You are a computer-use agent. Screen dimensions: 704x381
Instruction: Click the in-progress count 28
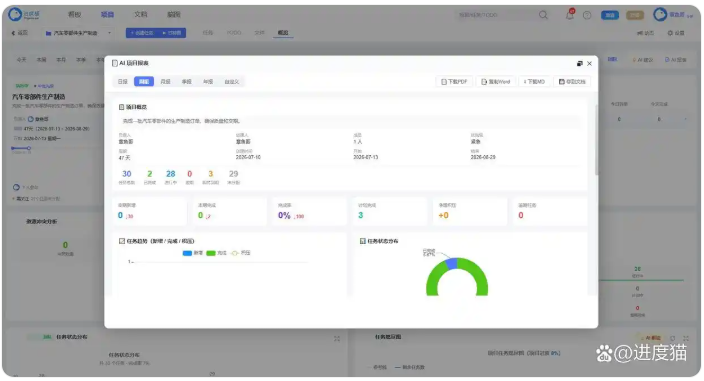click(x=171, y=174)
